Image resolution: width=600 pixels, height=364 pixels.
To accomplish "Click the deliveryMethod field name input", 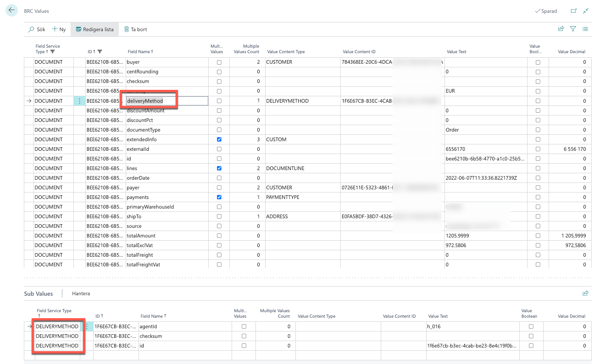I will tap(167, 101).
